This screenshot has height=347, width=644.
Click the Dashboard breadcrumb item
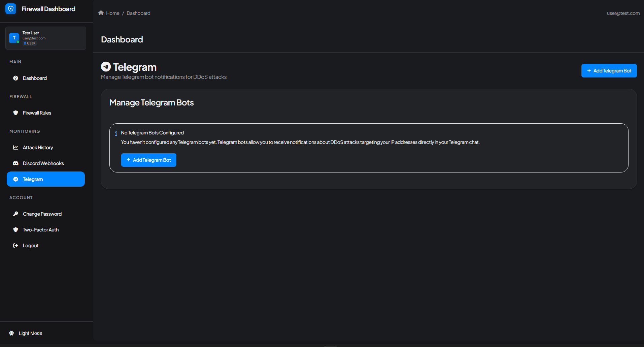[x=138, y=13]
